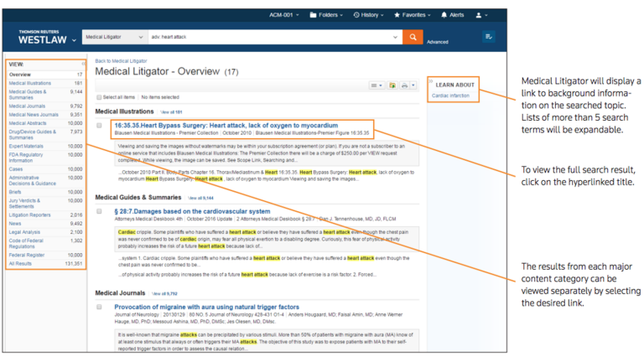Image resolution: width=644 pixels, height=362 pixels.
Task: Expand the search box history dropdown
Action: [395, 37]
